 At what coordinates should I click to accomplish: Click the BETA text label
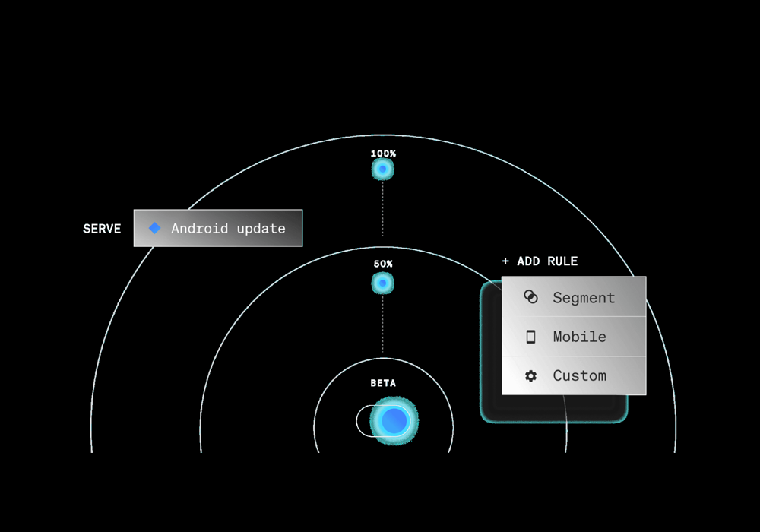(x=383, y=383)
